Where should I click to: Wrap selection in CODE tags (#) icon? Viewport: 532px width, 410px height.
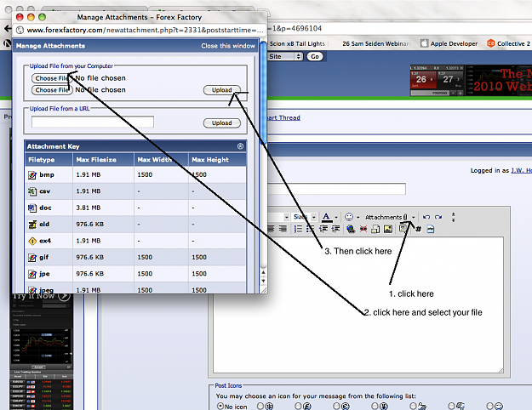pyautogui.click(x=418, y=230)
